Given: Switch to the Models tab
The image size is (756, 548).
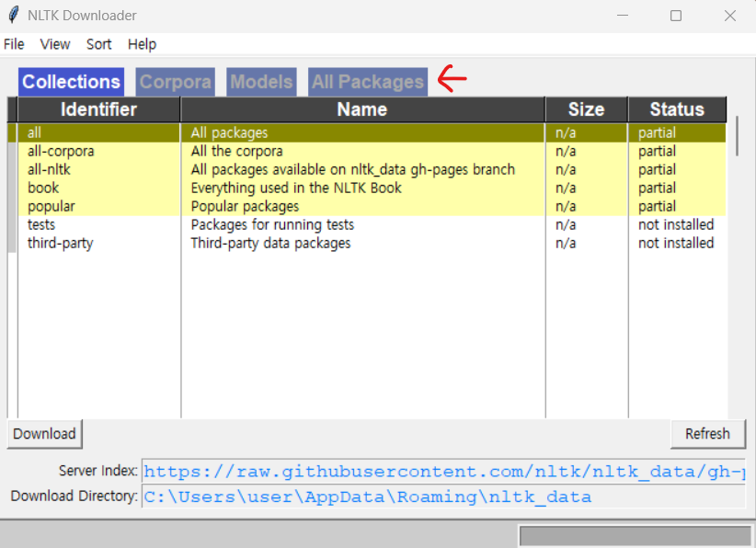Looking at the screenshot, I should [261, 82].
